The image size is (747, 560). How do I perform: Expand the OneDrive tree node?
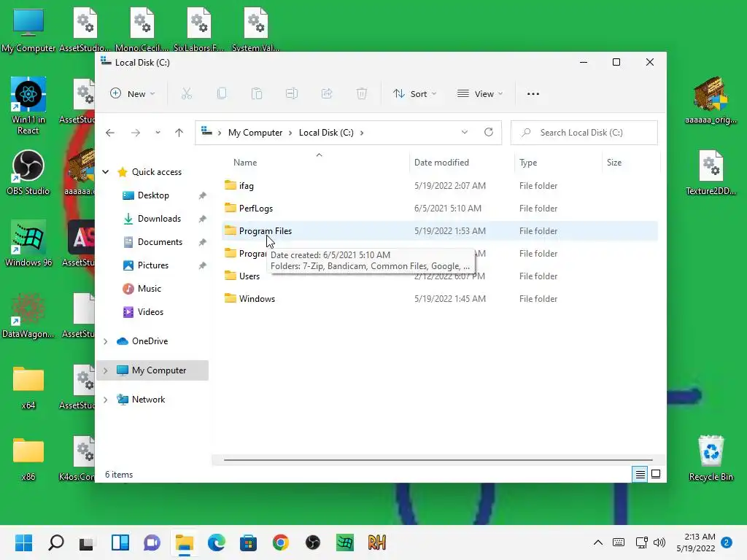[106, 341]
